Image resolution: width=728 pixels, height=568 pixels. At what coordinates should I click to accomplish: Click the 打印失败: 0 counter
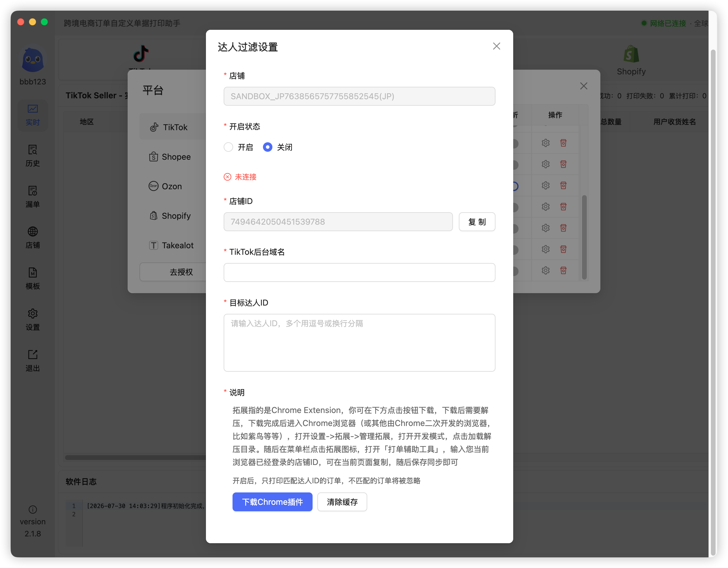pos(645,96)
